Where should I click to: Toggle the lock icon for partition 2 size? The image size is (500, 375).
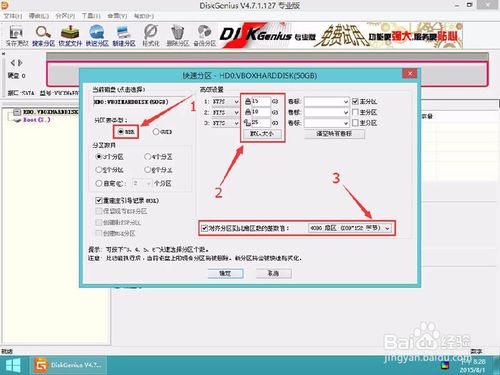[x=248, y=112]
